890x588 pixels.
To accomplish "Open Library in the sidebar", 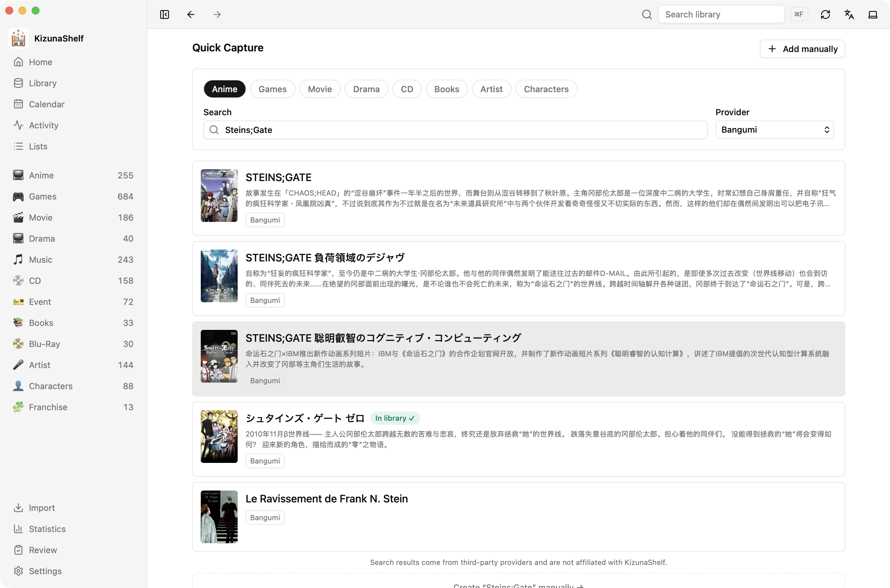I will tap(73, 83).
